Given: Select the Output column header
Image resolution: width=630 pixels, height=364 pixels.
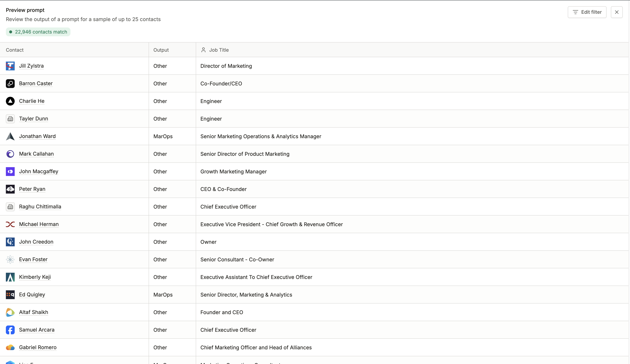Looking at the screenshot, I should pos(161,50).
